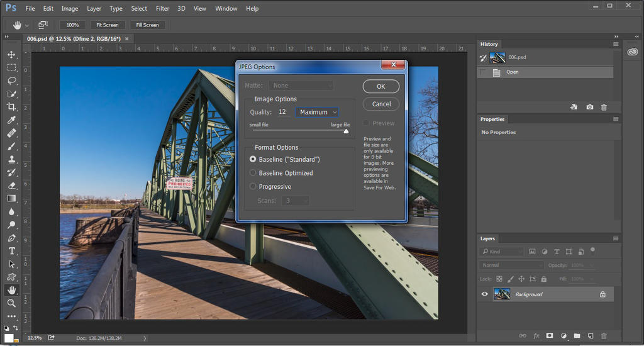Create new snapshot from History panel
644x346 pixels.
(x=590, y=108)
